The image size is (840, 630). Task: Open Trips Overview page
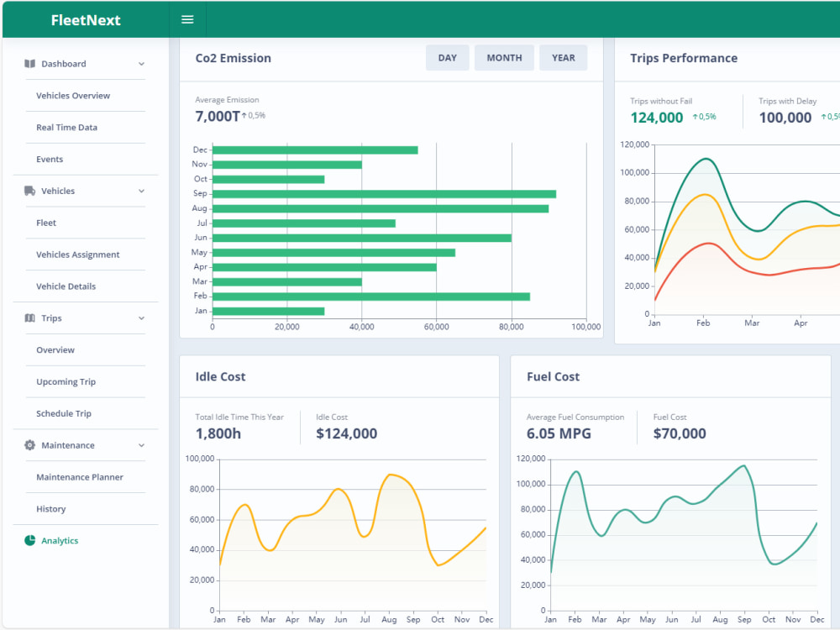pos(55,349)
